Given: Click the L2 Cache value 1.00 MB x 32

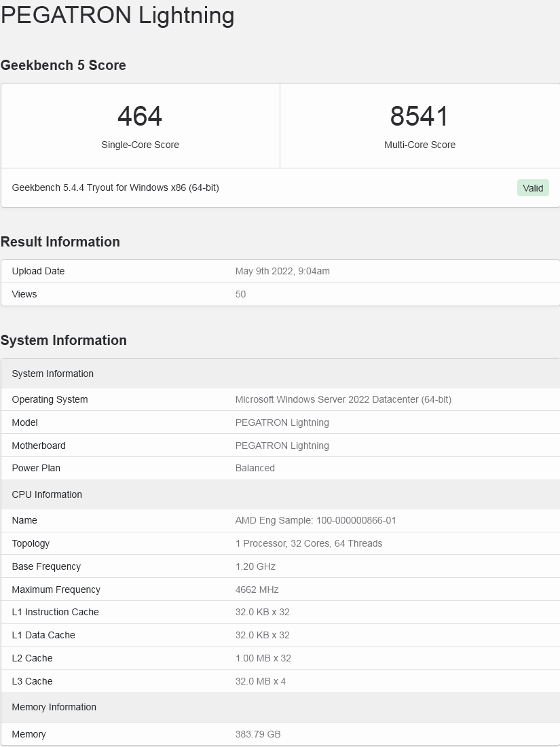Looking at the screenshot, I should click(x=263, y=658).
